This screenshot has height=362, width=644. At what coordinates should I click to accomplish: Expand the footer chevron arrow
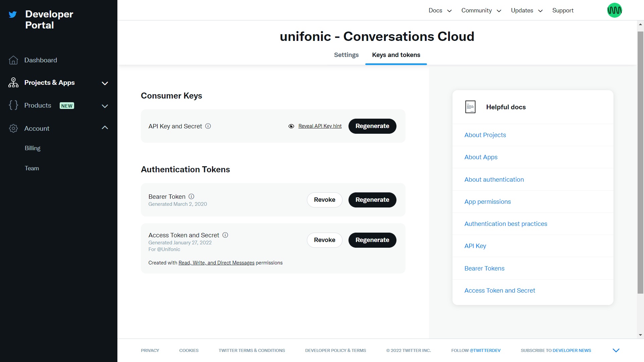click(x=616, y=350)
